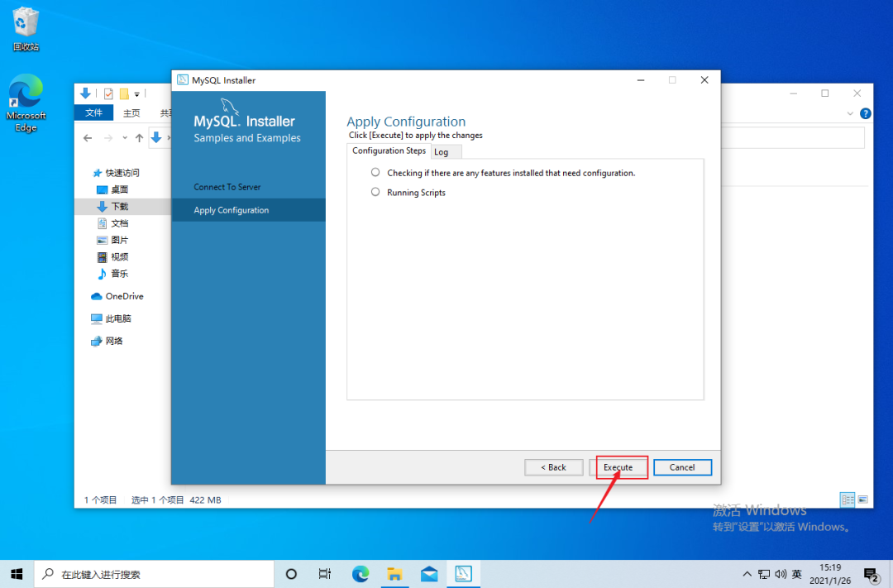Click the network tray icon

pyautogui.click(x=764, y=574)
